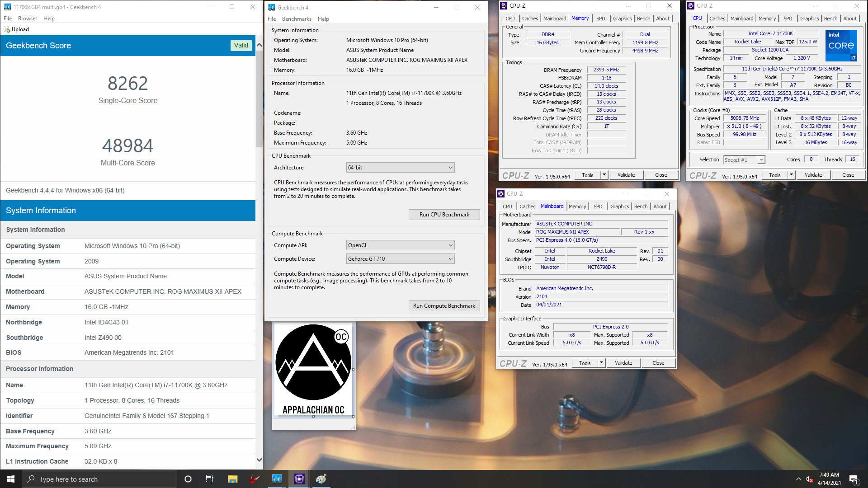Click Close button in CPU-Z CPU window

(848, 175)
